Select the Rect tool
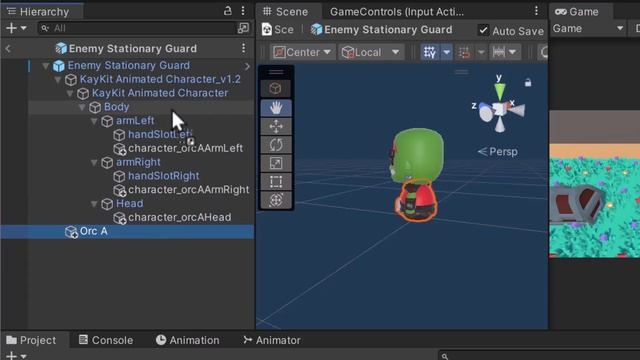The height and width of the screenshot is (360, 640). click(x=276, y=182)
